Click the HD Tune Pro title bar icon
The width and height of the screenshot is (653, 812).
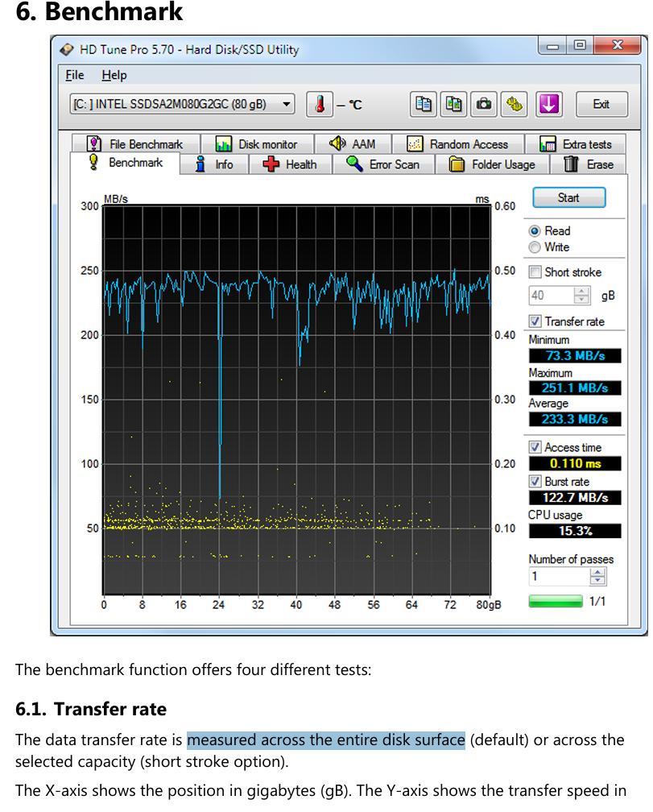coord(67,50)
